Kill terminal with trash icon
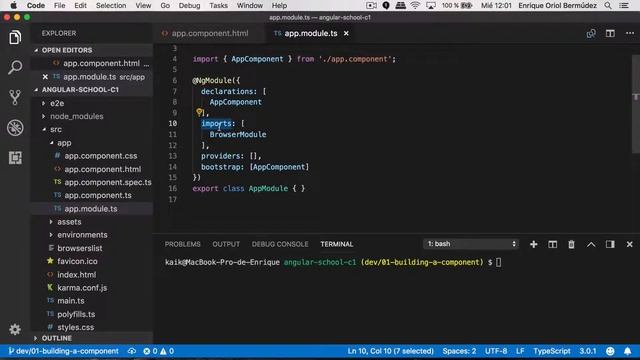This screenshot has width=640, height=360. 571,244
